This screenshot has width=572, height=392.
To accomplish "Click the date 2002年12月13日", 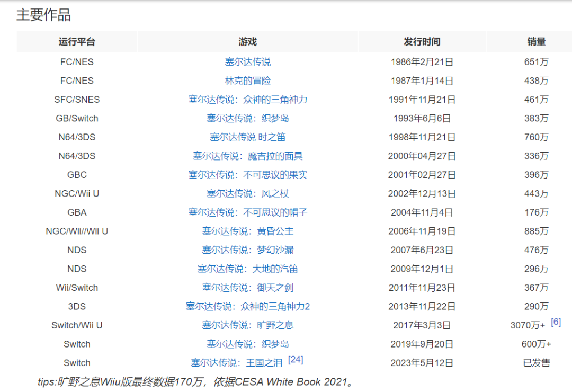I will coord(422,193).
